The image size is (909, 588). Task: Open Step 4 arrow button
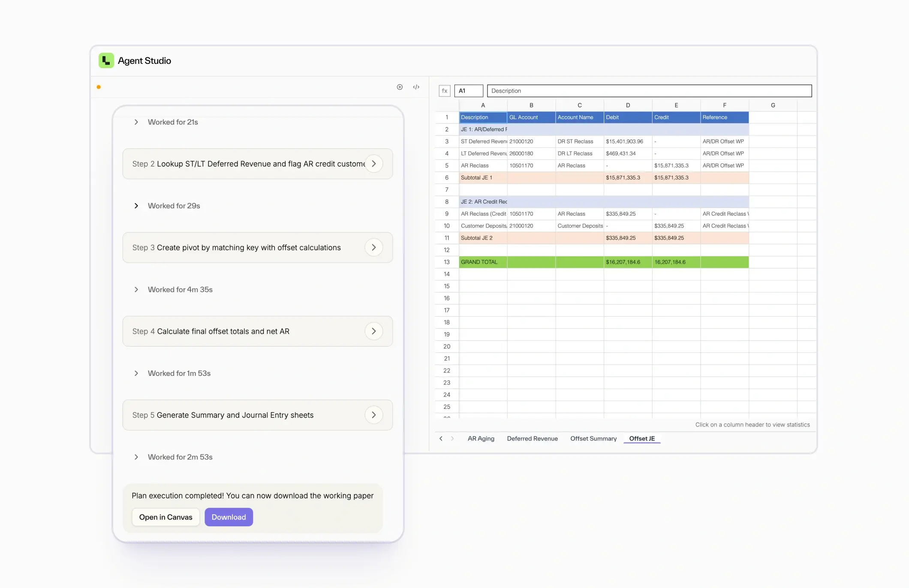[x=374, y=331]
